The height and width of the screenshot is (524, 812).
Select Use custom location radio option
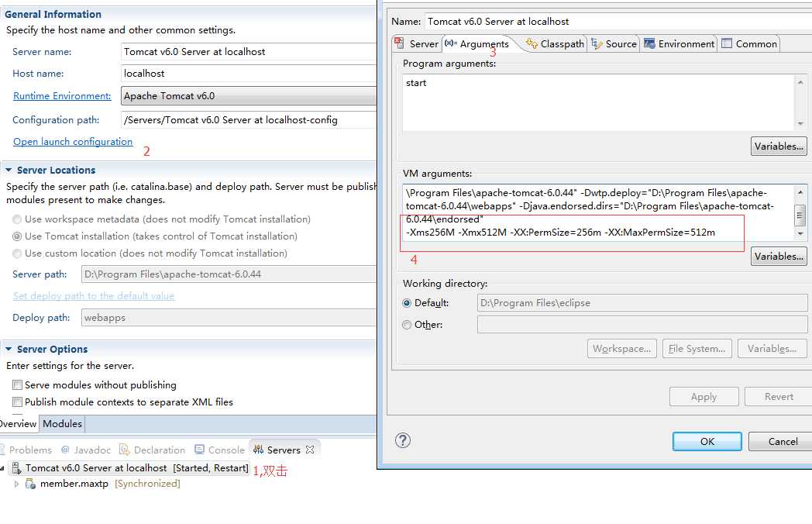tap(17, 253)
